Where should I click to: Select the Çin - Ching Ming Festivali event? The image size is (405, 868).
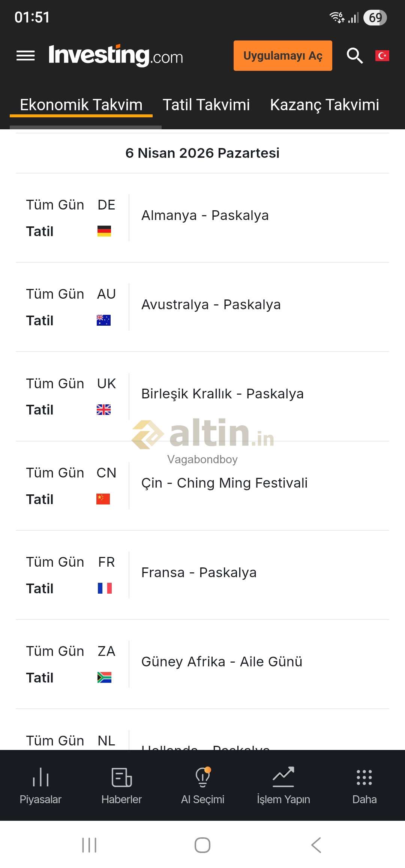[x=224, y=483]
